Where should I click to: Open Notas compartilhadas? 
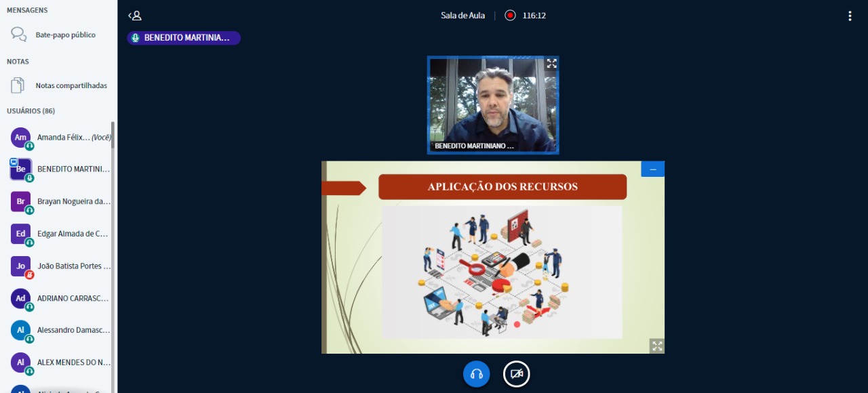click(x=58, y=85)
